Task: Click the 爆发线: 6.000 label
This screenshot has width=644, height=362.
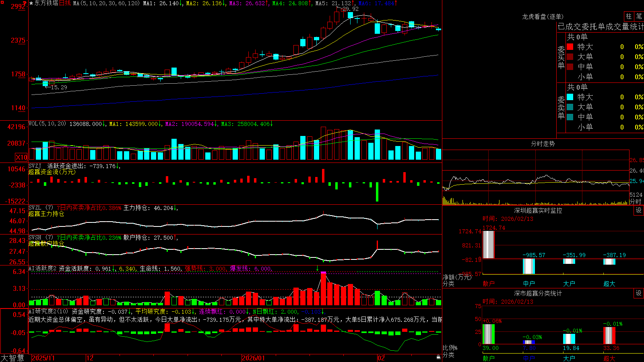Action: tap(250, 268)
